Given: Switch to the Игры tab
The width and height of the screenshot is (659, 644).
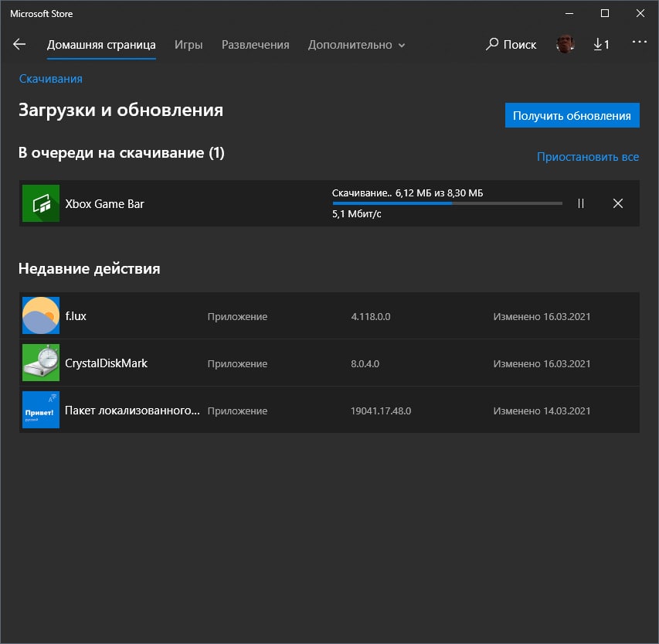Looking at the screenshot, I should [189, 45].
